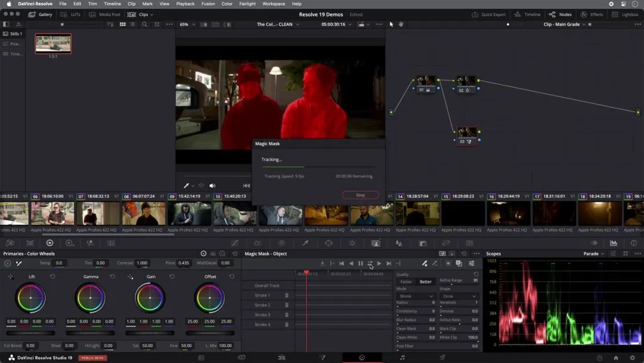644x363 pixels.
Task: Mute viewer audio speaker
Action: click(x=212, y=186)
